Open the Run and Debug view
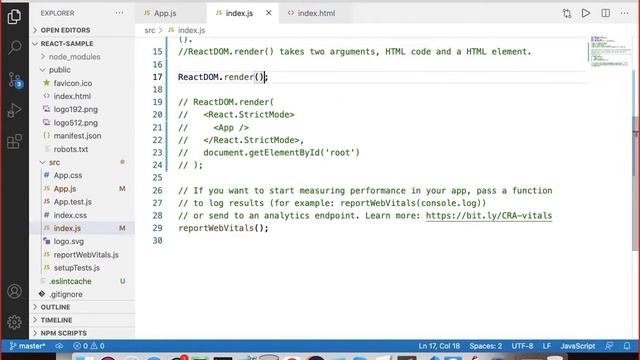 pos(14,110)
